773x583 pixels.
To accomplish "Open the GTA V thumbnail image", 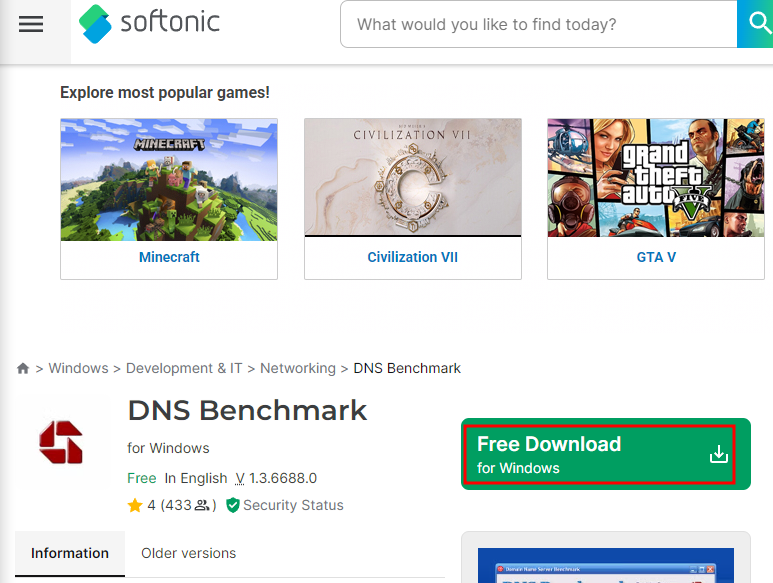I will coord(656,177).
